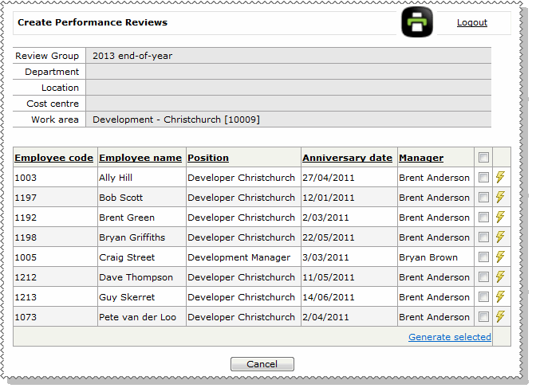Tick the select-all checkbox in table header
Image resolution: width=536 pixels, height=392 pixels.
click(x=483, y=158)
